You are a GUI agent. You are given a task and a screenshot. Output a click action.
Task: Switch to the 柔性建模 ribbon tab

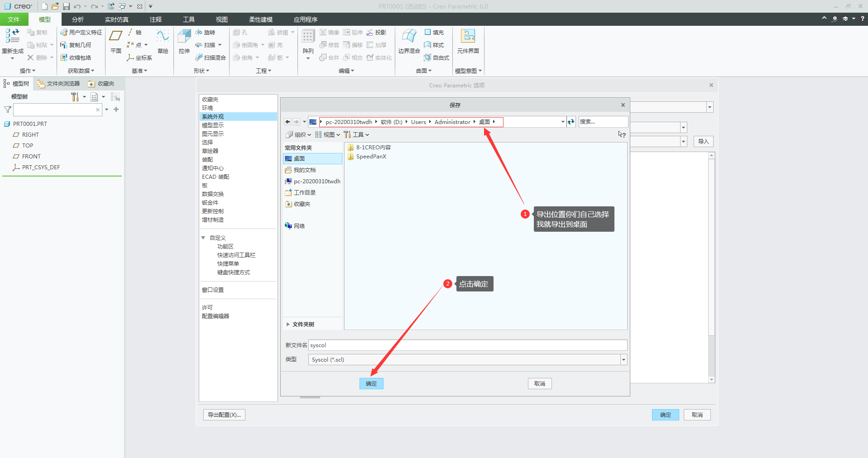click(261, 19)
